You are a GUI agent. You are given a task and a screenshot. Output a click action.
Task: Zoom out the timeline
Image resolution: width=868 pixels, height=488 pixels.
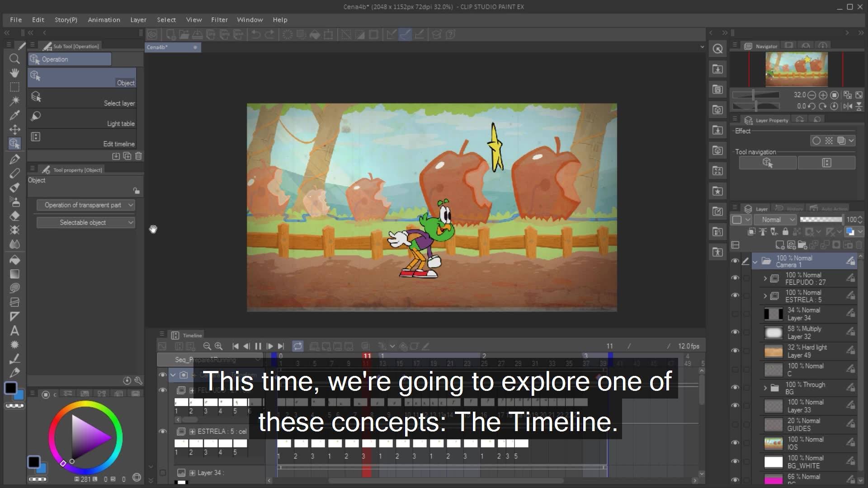(x=207, y=346)
